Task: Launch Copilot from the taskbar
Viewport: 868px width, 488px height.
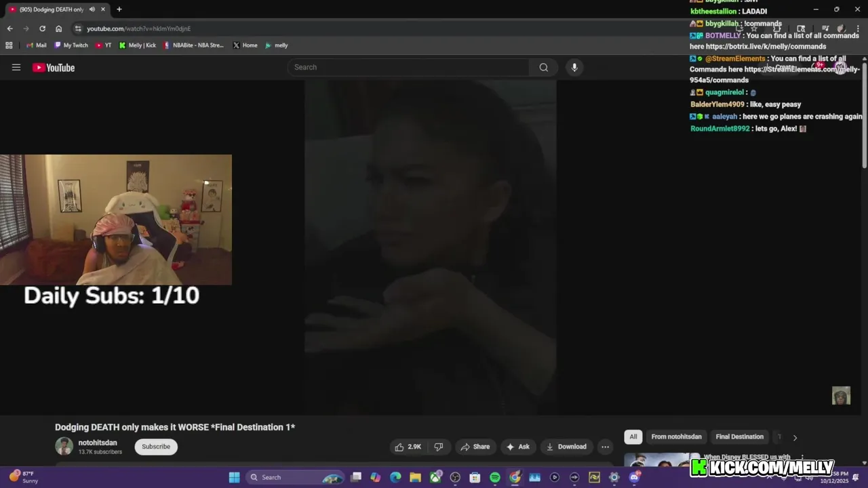Action: [376, 477]
